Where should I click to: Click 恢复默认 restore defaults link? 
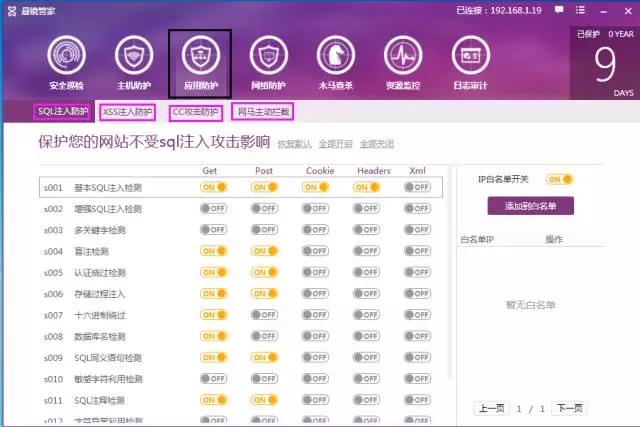pos(294,144)
